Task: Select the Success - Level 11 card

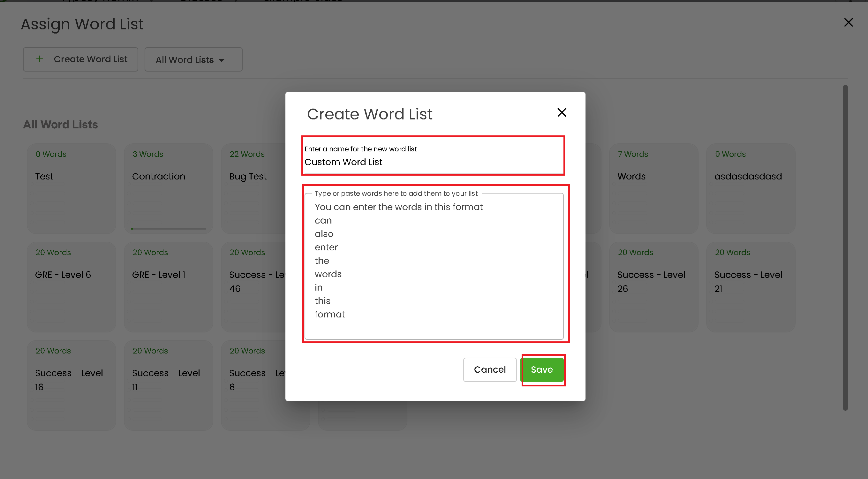Action: 168,385
